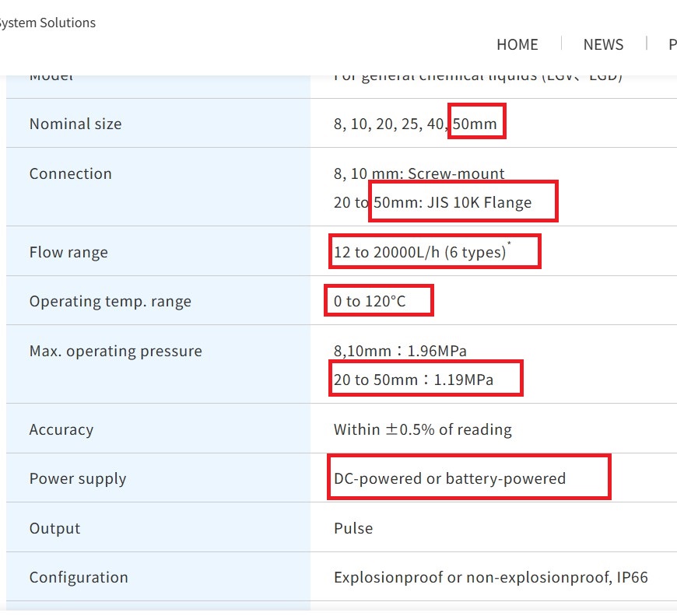This screenshot has height=616, width=677.
Task: Go to the NEWS navigation item
Action: [603, 44]
